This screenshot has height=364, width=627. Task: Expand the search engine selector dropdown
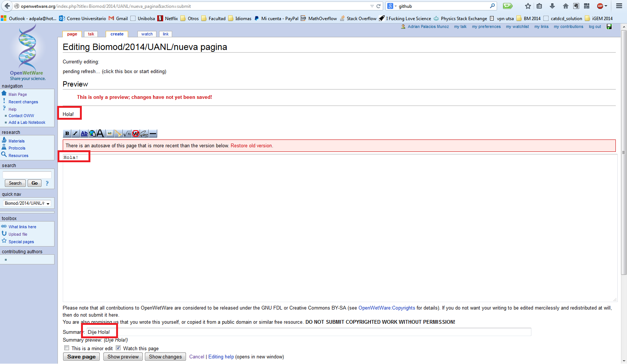(x=392, y=6)
